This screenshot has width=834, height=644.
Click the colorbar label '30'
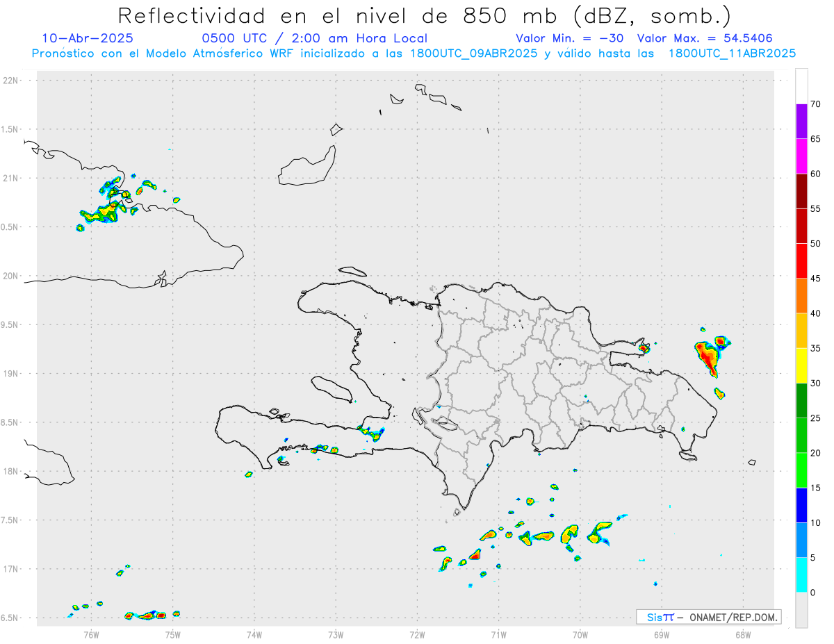[815, 383]
